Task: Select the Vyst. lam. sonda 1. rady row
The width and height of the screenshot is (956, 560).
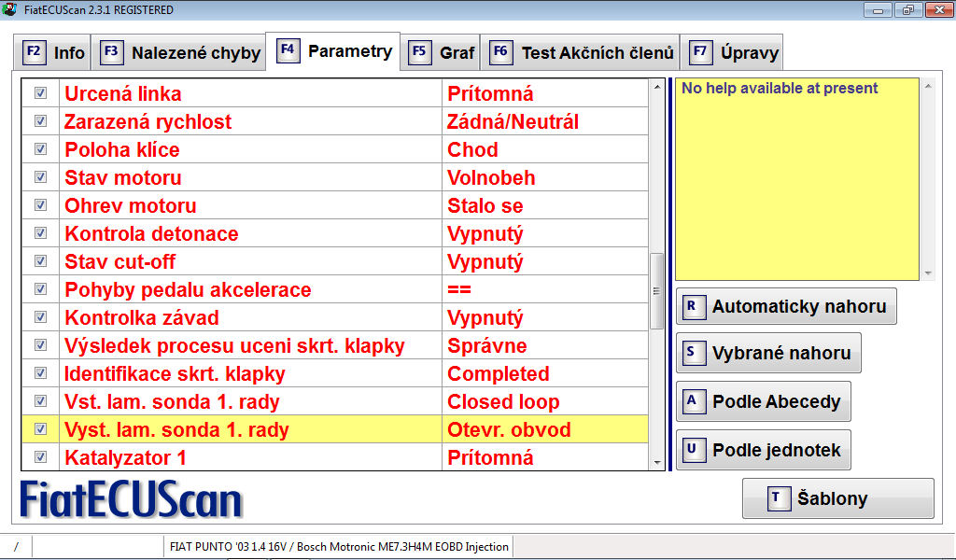Action: (x=176, y=430)
